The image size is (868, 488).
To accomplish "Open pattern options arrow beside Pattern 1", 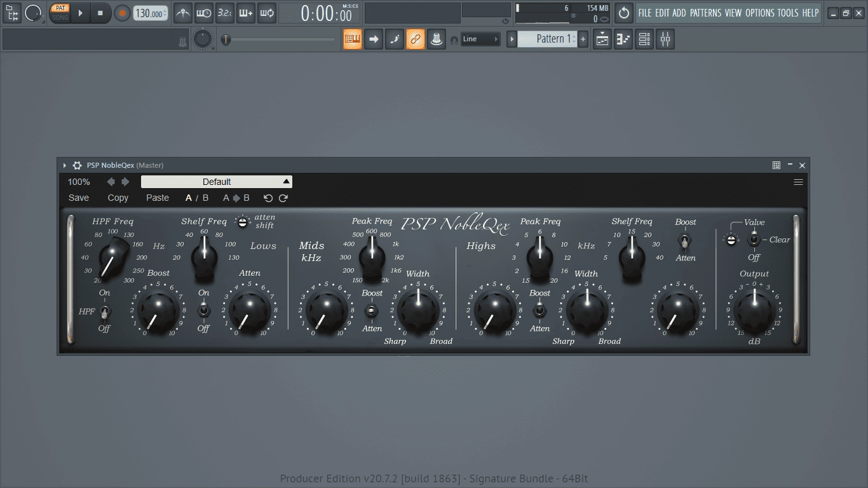I will coord(512,39).
